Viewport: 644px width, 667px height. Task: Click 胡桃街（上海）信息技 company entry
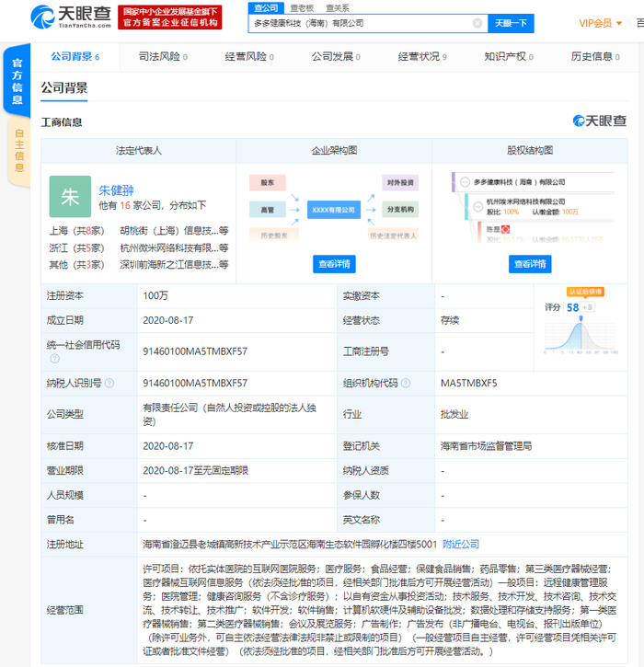coord(174,231)
